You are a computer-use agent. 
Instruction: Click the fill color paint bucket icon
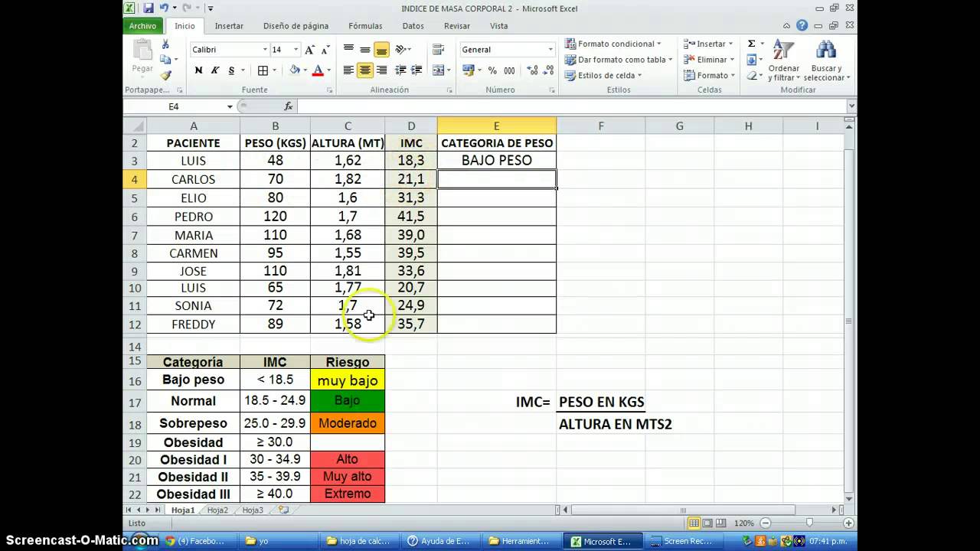click(x=295, y=70)
